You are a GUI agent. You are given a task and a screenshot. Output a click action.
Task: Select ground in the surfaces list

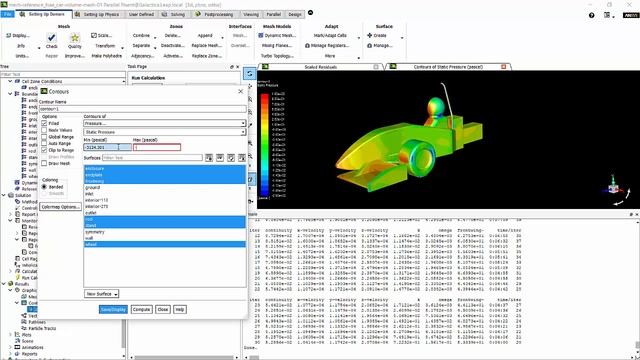tap(164, 187)
